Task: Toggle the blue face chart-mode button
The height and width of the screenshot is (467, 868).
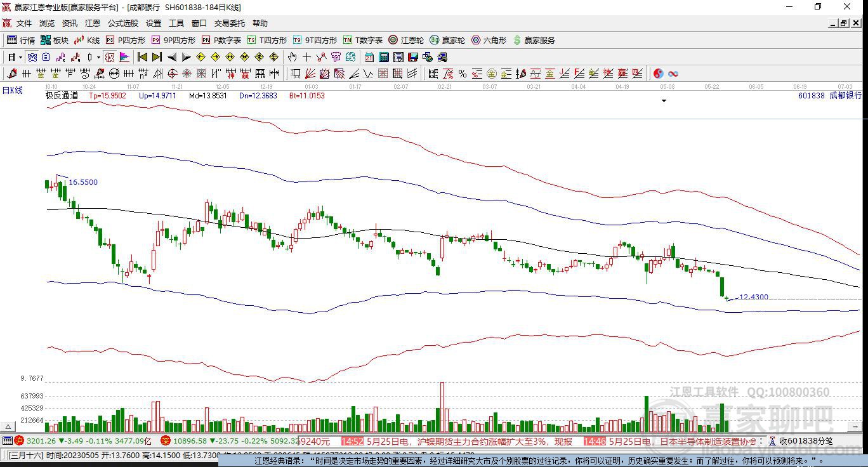Action: (32, 57)
